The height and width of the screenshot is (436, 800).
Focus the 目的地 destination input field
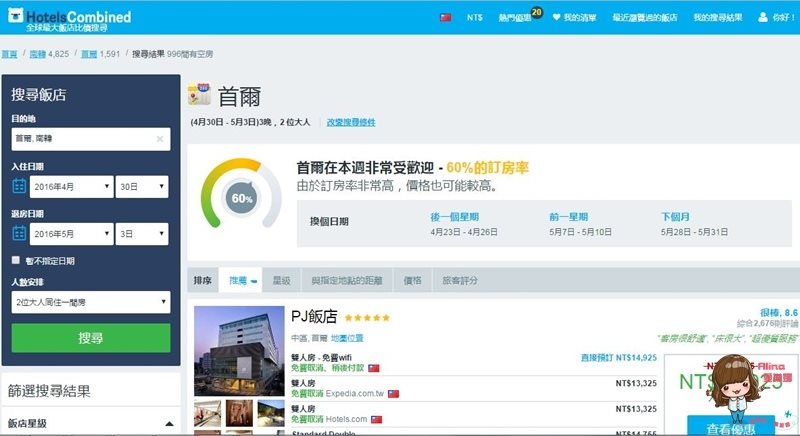[91, 139]
